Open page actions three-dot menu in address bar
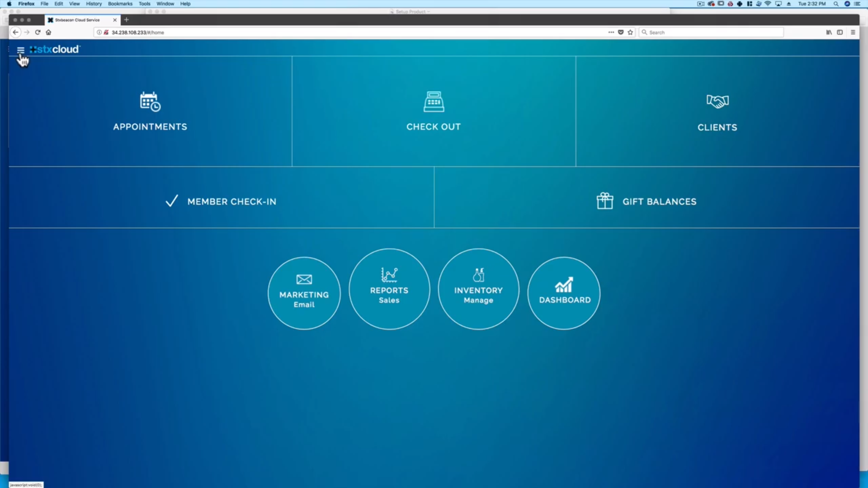 pyautogui.click(x=611, y=32)
